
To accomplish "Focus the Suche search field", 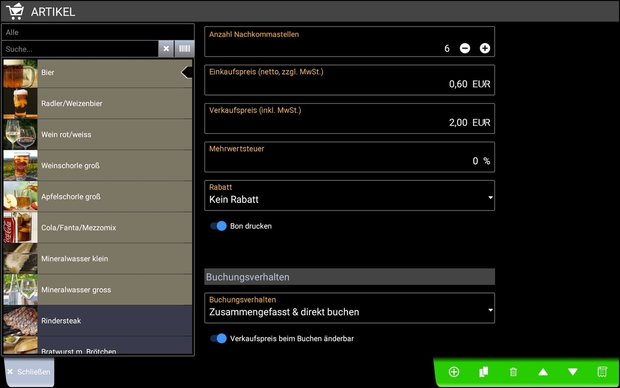I will pos(80,49).
